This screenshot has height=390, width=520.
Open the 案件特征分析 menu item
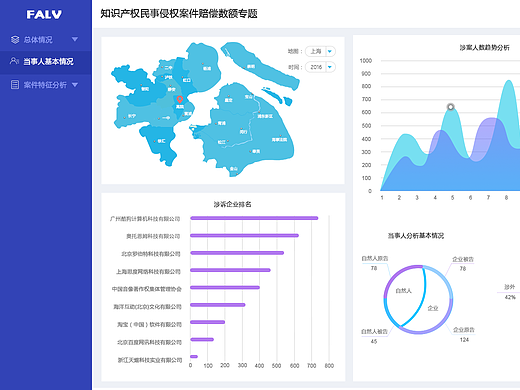(x=46, y=85)
